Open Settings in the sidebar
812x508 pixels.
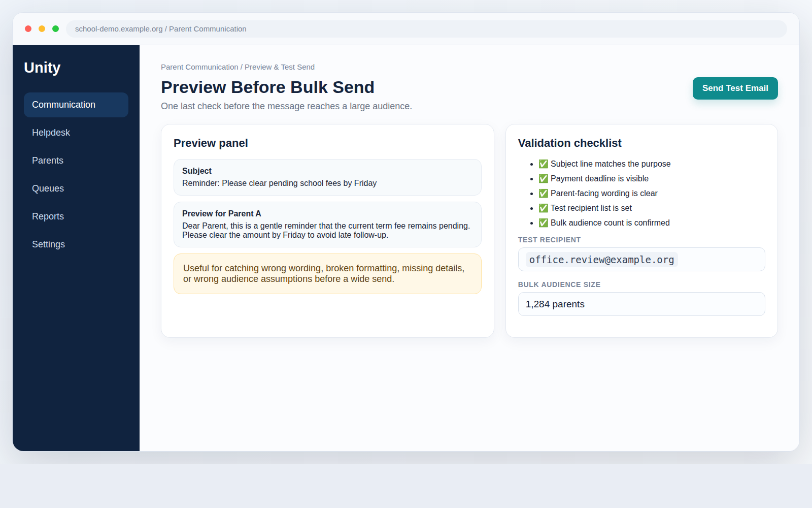pyautogui.click(x=76, y=244)
